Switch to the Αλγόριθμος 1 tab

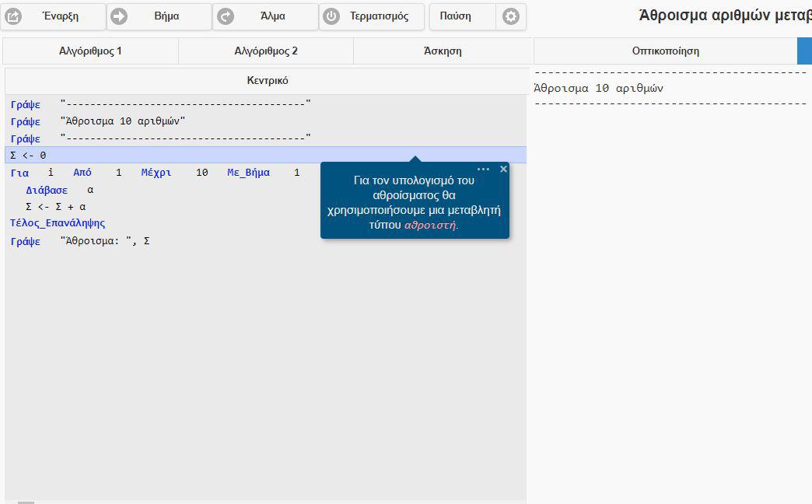coord(90,51)
